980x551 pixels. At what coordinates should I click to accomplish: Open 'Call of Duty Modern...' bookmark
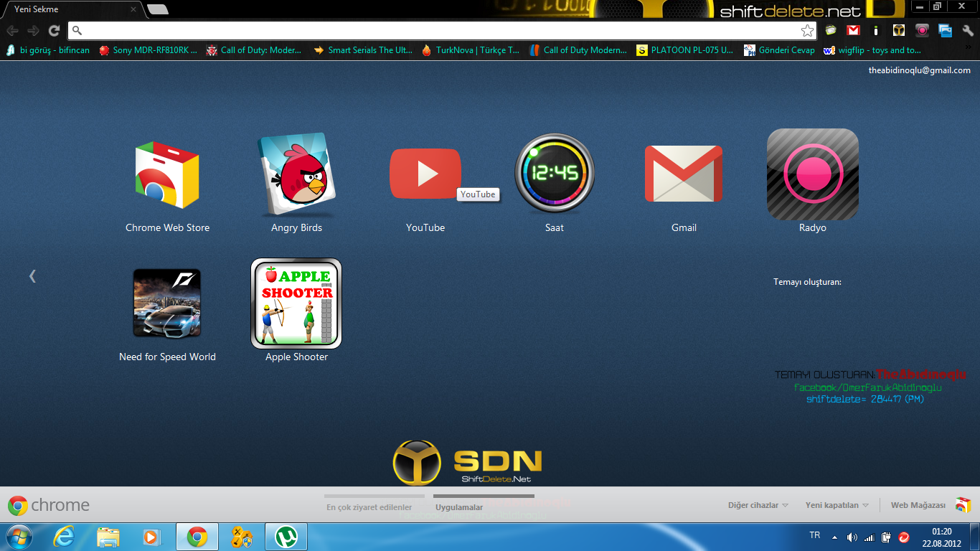tap(578, 50)
